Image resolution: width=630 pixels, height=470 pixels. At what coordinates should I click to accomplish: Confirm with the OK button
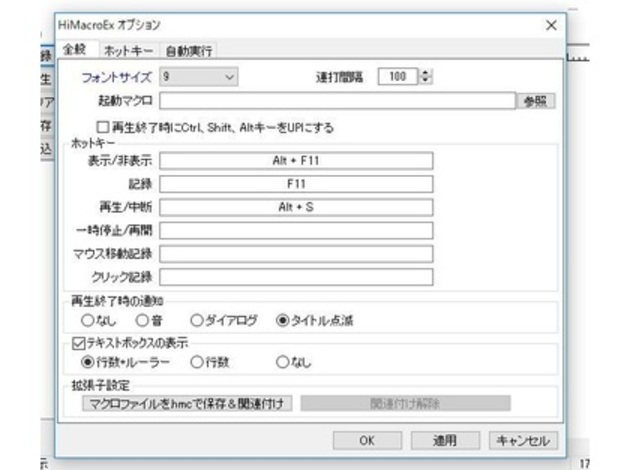coord(367,441)
